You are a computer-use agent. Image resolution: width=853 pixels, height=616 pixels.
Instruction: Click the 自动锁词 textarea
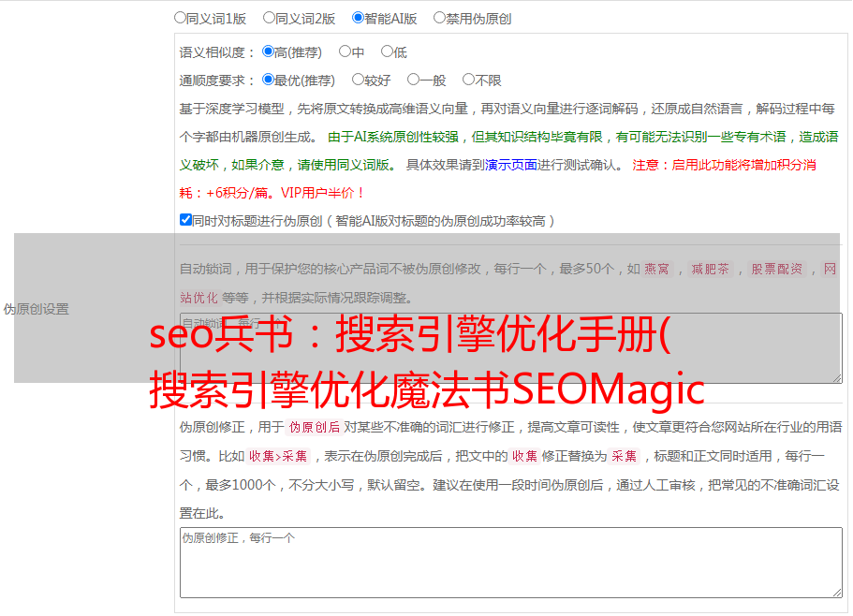click(x=511, y=348)
